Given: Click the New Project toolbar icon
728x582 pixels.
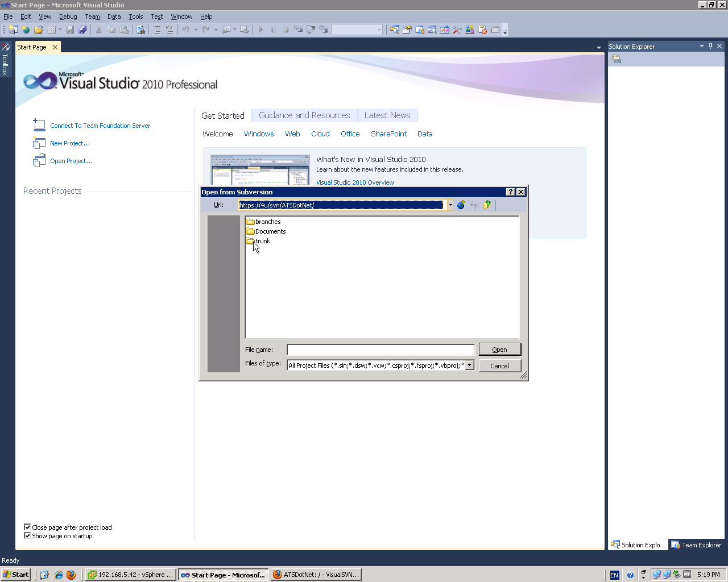Looking at the screenshot, I should click(x=13, y=30).
